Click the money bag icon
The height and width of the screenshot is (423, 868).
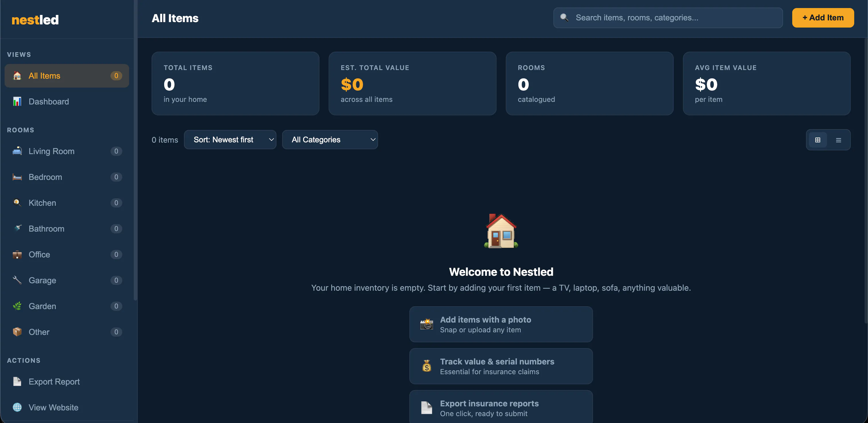pyautogui.click(x=427, y=366)
